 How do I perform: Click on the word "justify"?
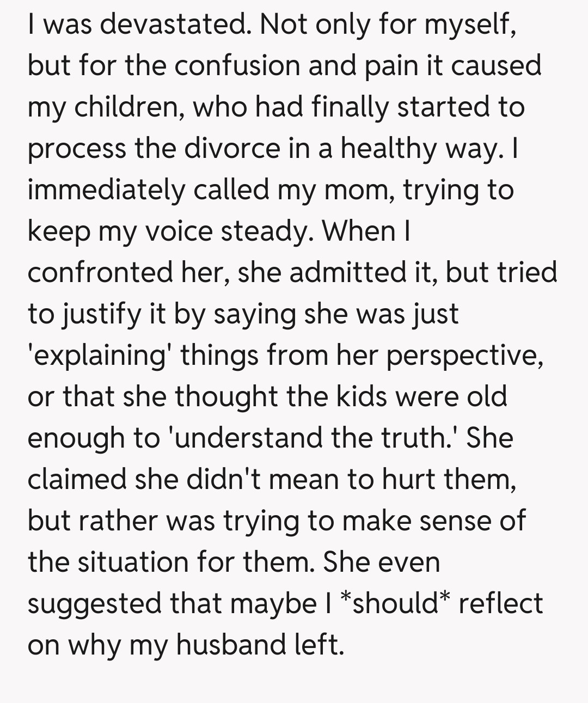(x=101, y=314)
